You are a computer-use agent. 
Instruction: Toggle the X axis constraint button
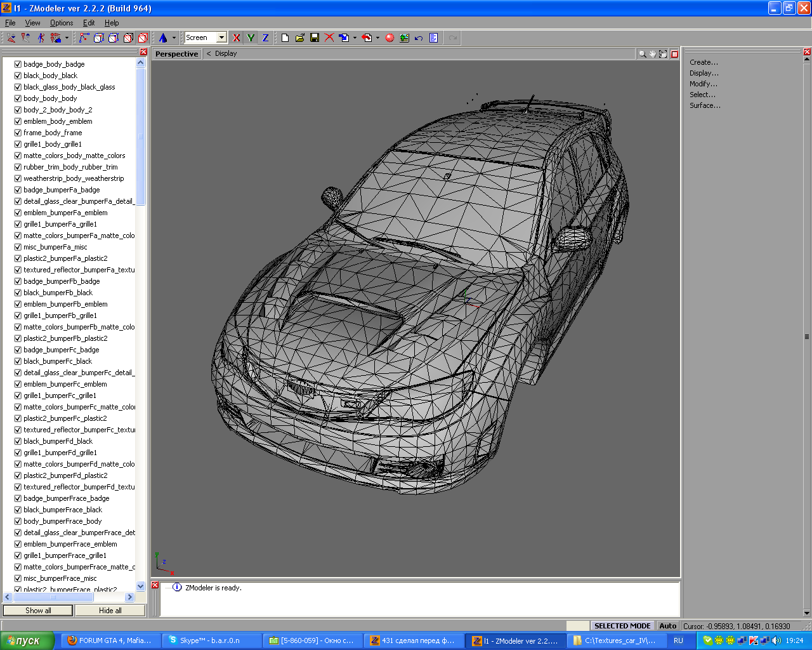[x=237, y=38]
